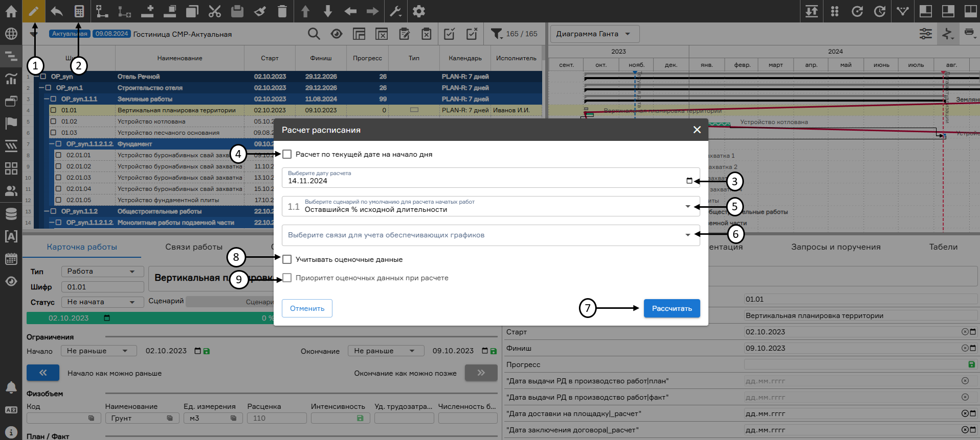The height and width of the screenshot is (440, 980).
Task: Toggle 'Приоритет оценочных данных при расчете'
Action: tap(287, 278)
